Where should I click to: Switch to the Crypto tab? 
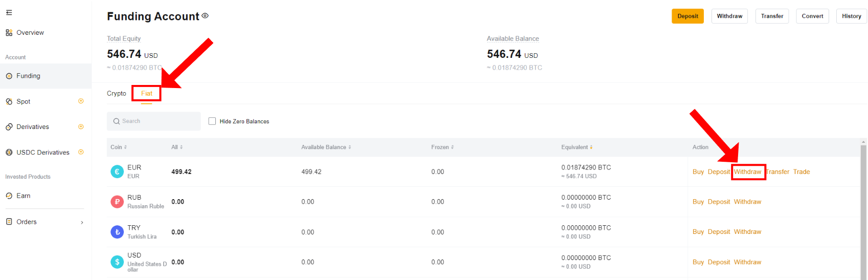tap(116, 94)
